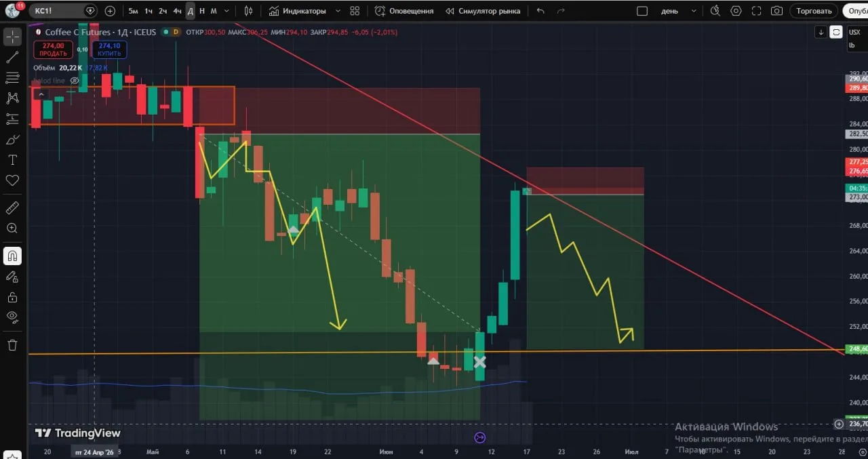868x459 pixels.
Task: Toggle visibility of the hidden indicator line
Action: (75, 81)
